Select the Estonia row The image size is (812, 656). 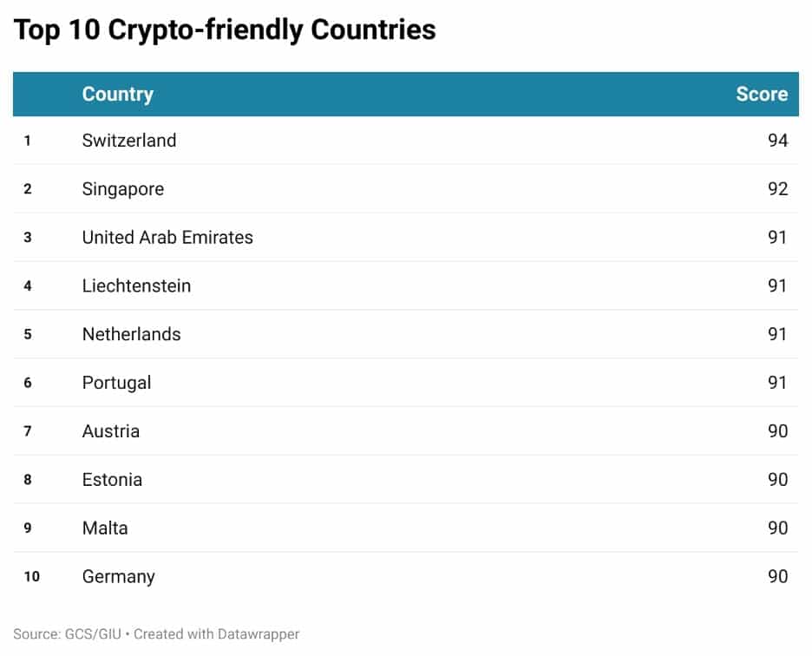405,480
